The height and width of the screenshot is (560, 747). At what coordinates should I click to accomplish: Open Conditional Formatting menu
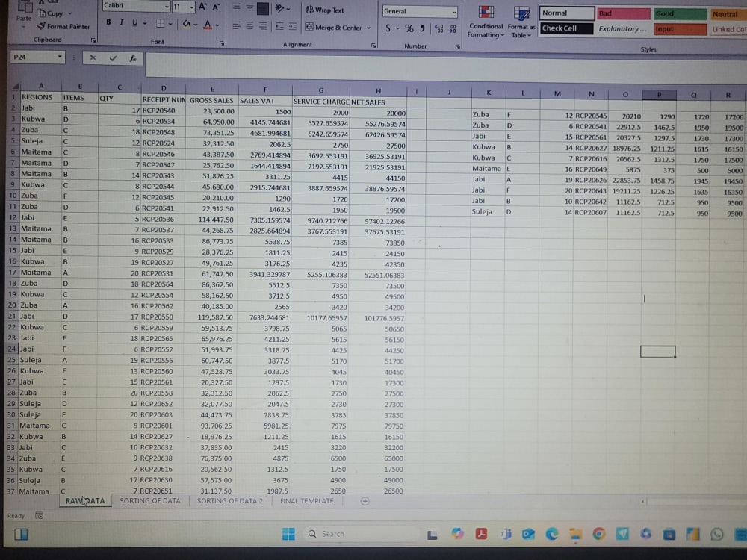point(486,22)
